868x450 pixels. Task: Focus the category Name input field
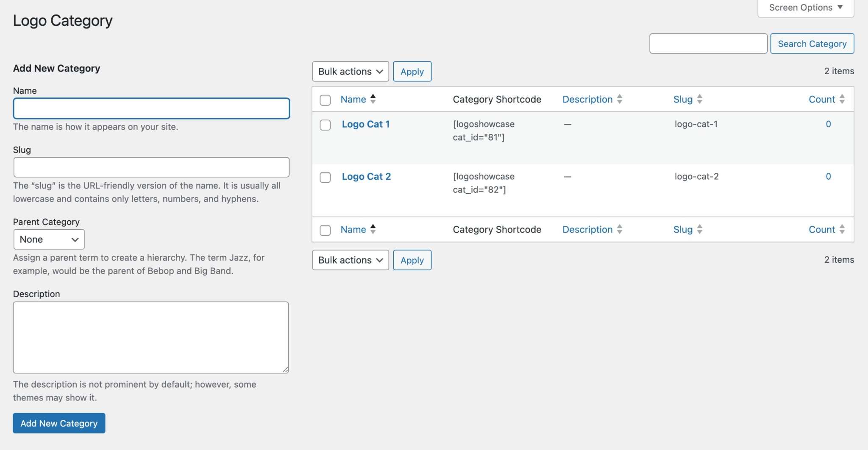tap(151, 108)
